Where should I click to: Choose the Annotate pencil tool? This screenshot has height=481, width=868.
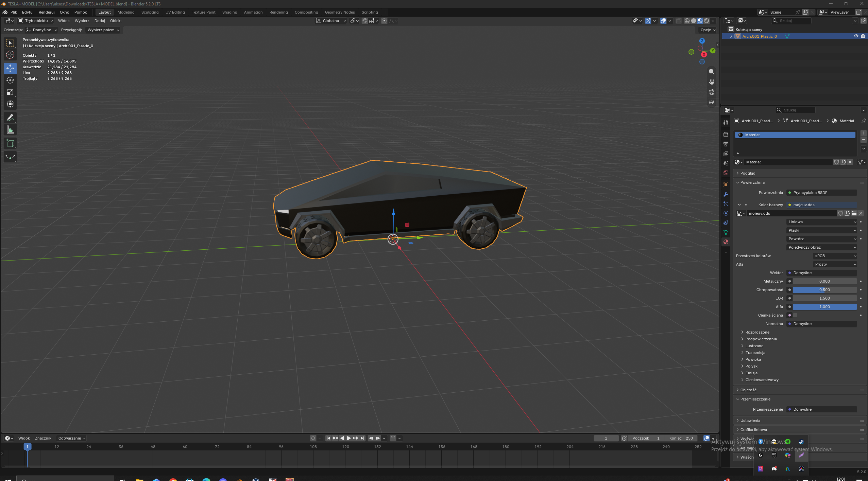(x=10, y=118)
